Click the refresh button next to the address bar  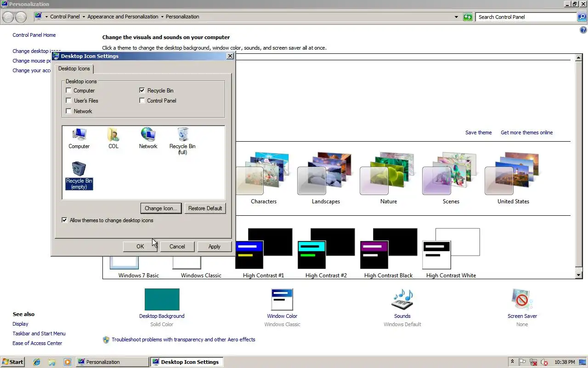468,17
